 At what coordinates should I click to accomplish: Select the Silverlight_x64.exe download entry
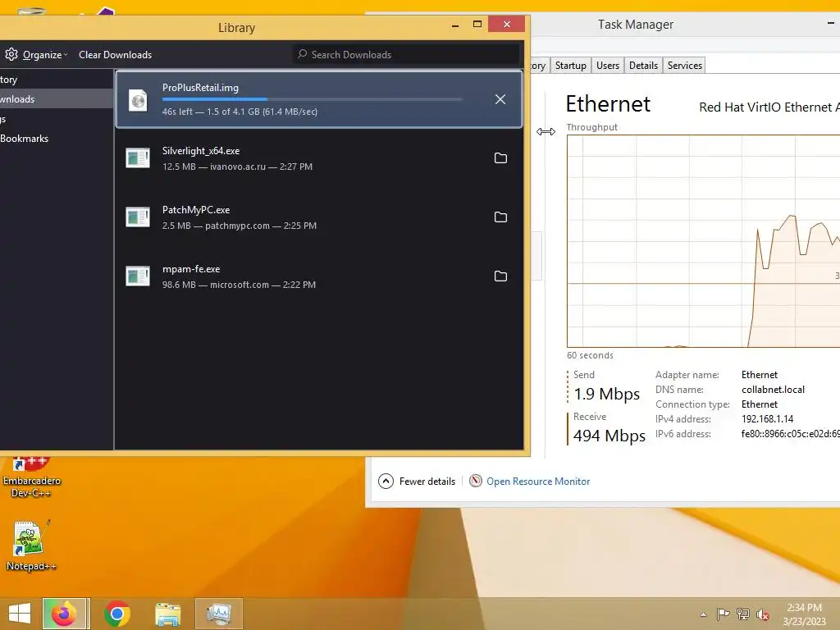319,158
